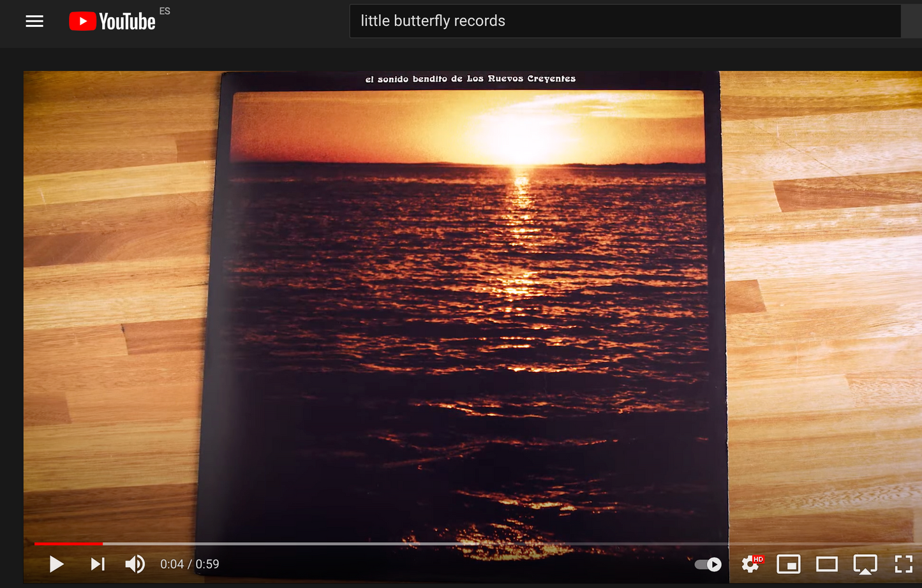
Task: Go to YouTube home via logo
Action: [113, 22]
